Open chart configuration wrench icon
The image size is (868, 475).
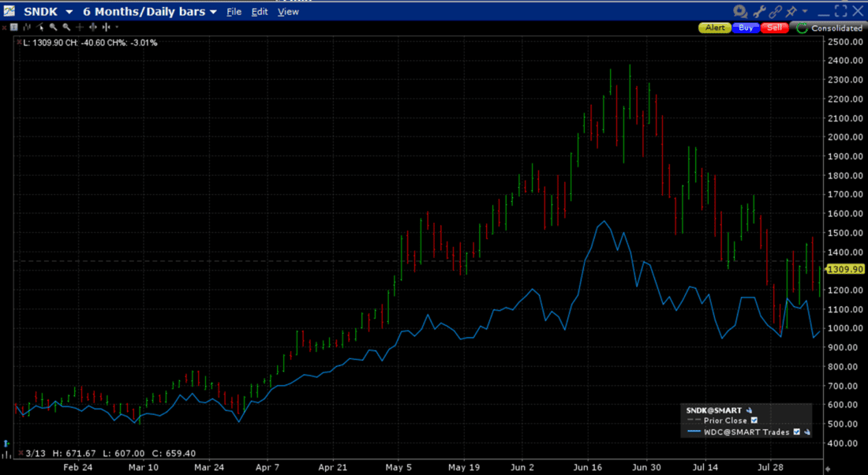click(x=759, y=11)
